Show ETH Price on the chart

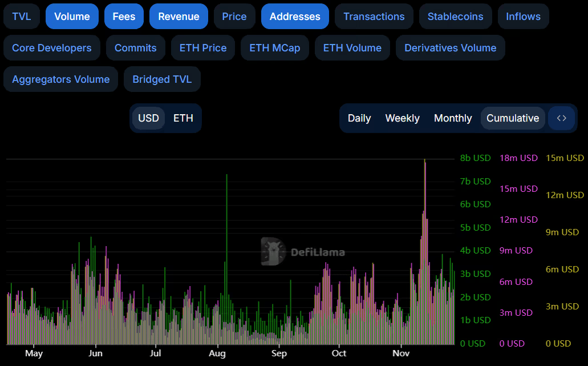202,48
